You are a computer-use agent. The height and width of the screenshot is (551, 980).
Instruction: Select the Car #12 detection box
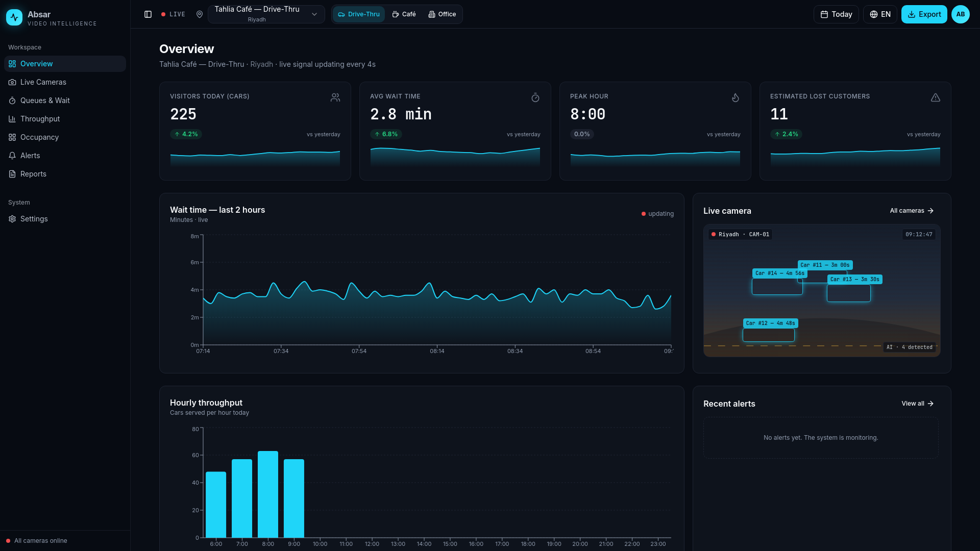[x=769, y=335]
